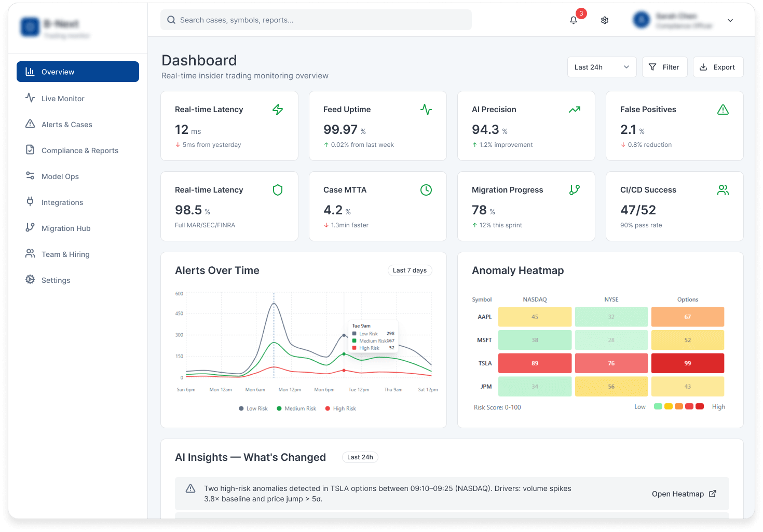
Task: Click the alert triangle icon in TSLA insight
Action: pyautogui.click(x=190, y=488)
